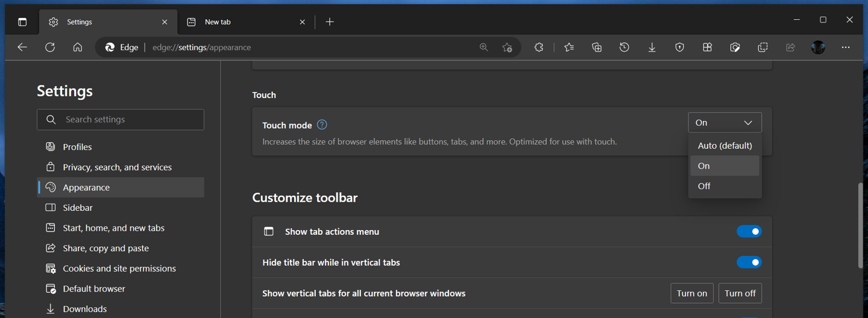Image resolution: width=868 pixels, height=318 pixels.
Task: Open browsing History
Action: coord(624,47)
